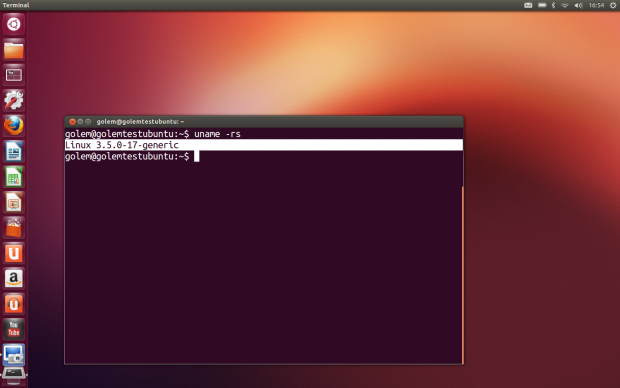
Task: Open the Ubuntu Dash home launcher
Action: [x=14, y=25]
